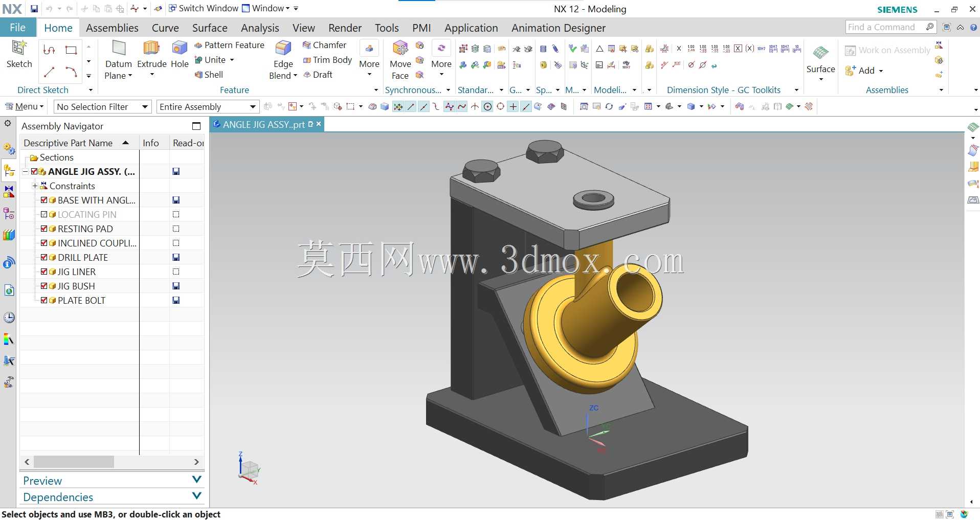This screenshot has height=520, width=980.
Task: Select the Sections folder in navigator
Action: [52, 157]
